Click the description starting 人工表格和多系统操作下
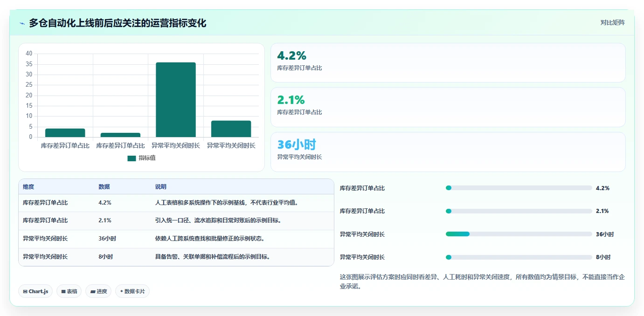Image resolution: width=644 pixels, height=316 pixels. tap(227, 203)
